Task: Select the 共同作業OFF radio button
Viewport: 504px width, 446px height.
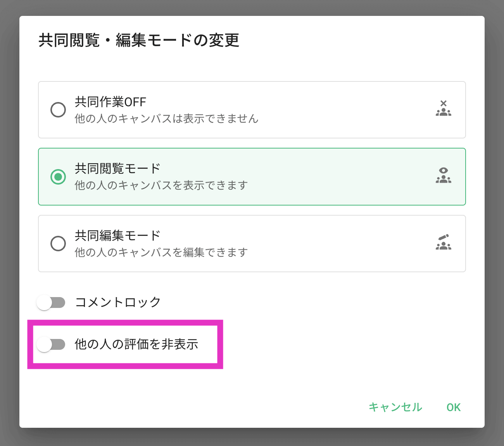Action: (58, 110)
